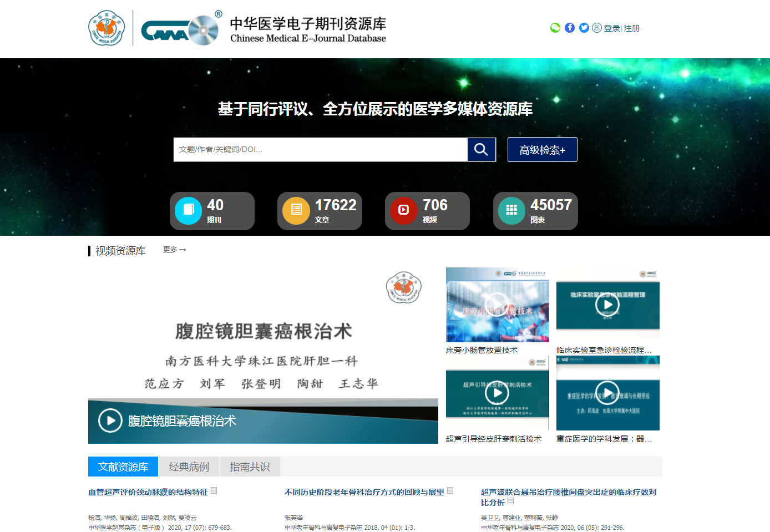The height and width of the screenshot is (532, 770).
Task: Open advanced search 高级检索+
Action: point(542,150)
